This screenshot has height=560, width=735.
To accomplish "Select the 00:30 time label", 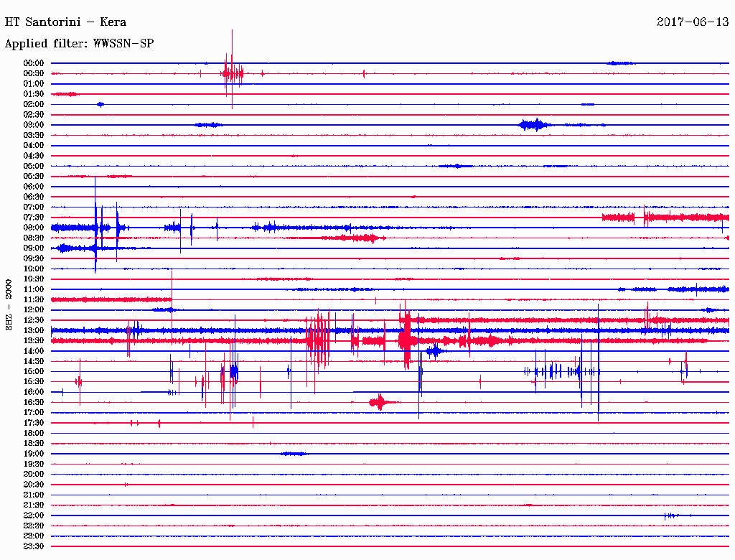I will [34, 74].
